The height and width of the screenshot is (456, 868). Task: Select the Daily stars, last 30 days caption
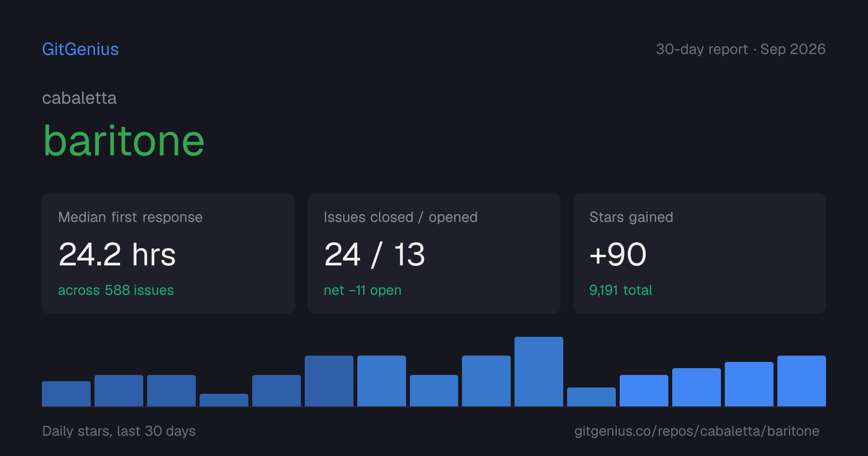[x=119, y=431]
